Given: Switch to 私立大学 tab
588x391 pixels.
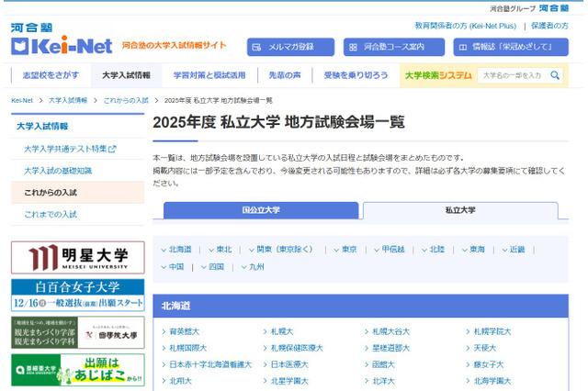Looking at the screenshot, I should [x=460, y=210].
